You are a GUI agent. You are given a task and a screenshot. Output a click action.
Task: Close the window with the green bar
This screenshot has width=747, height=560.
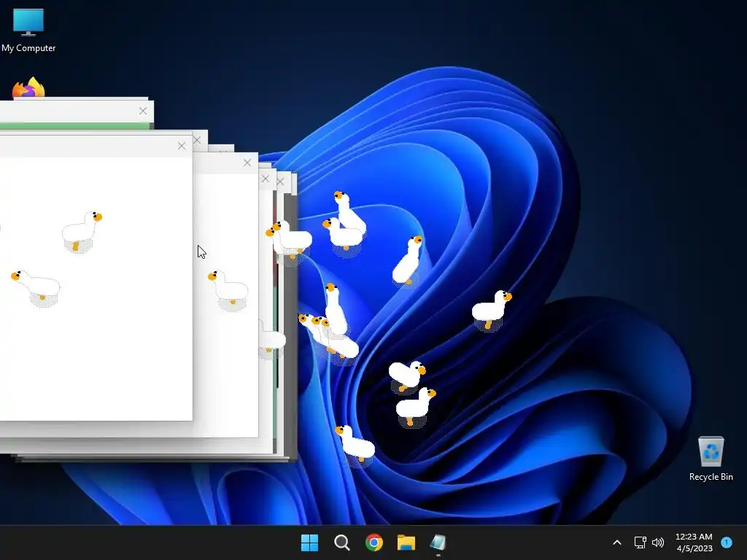(143, 111)
